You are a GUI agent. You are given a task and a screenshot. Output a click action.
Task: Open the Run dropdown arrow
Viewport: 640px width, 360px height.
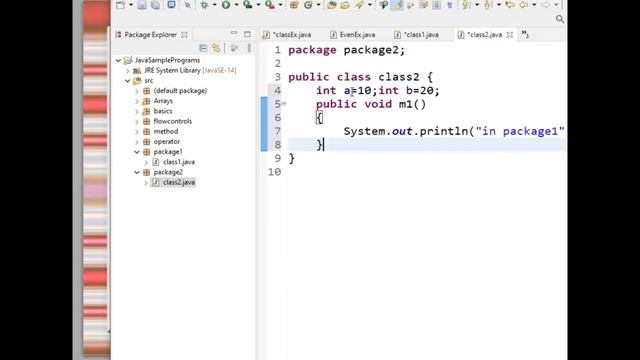click(x=236, y=5)
